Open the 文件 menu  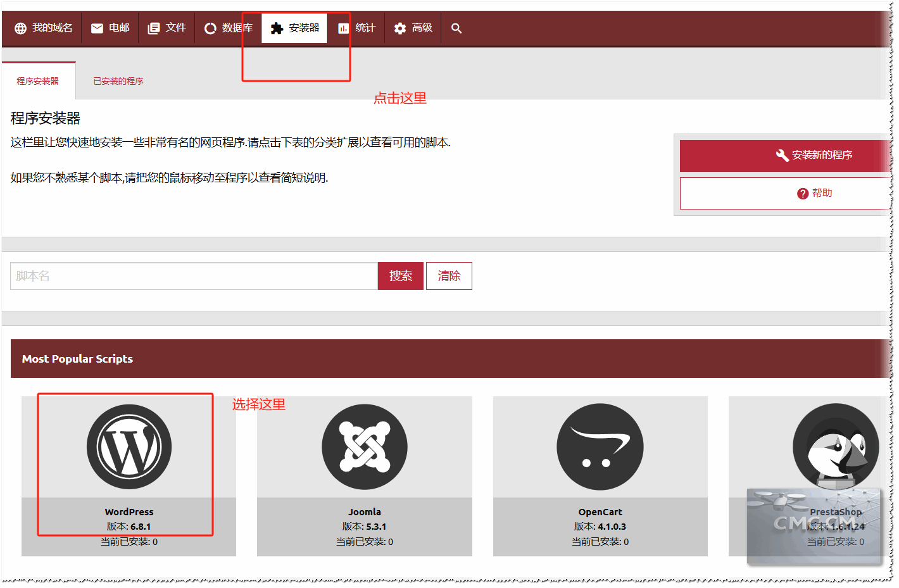[x=167, y=28]
